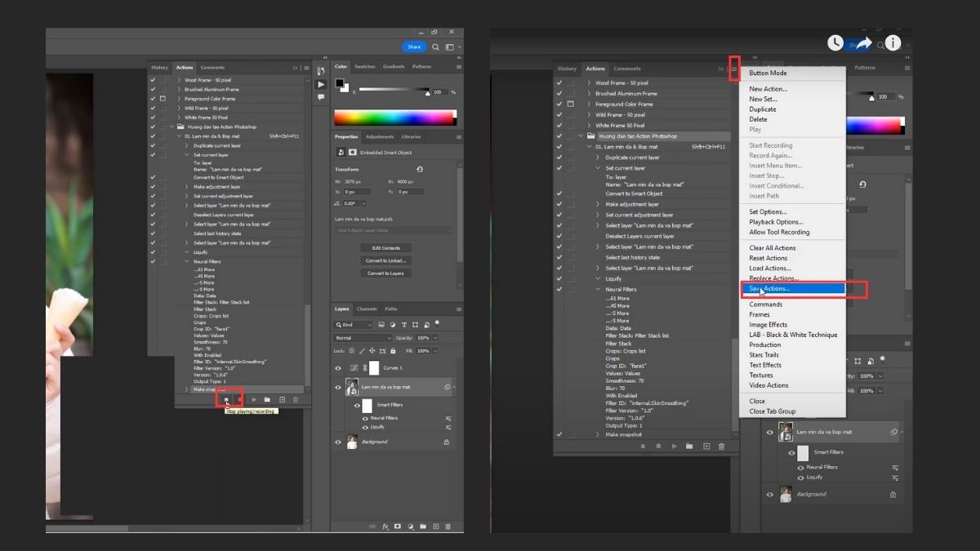
Task: Choose Playback Options... in panel menu
Action: tap(777, 222)
